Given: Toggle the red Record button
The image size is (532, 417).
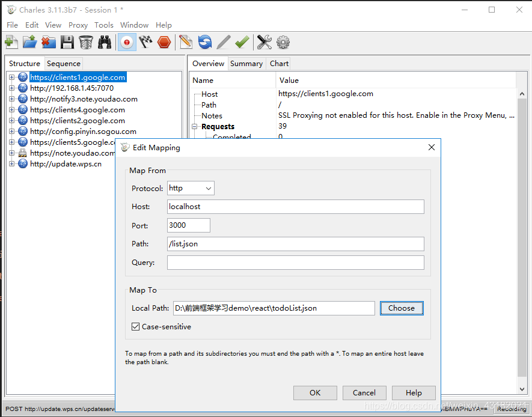Looking at the screenshot, I should click(127, 43).
